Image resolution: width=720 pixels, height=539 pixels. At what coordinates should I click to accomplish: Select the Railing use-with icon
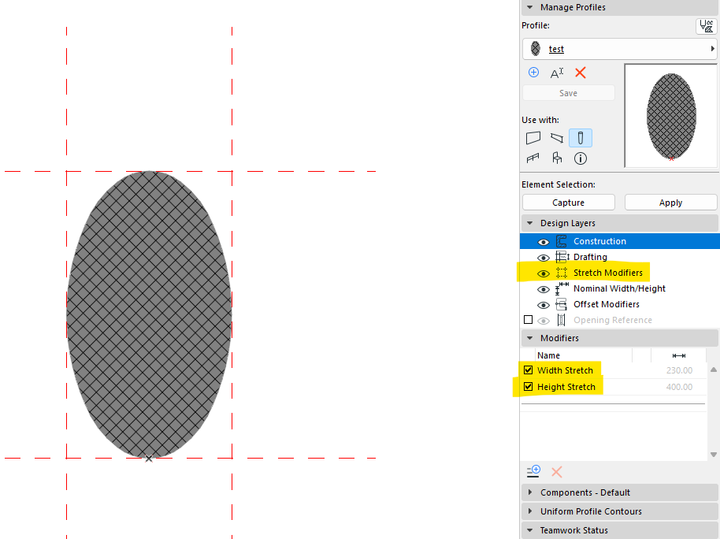coord(533,158)
